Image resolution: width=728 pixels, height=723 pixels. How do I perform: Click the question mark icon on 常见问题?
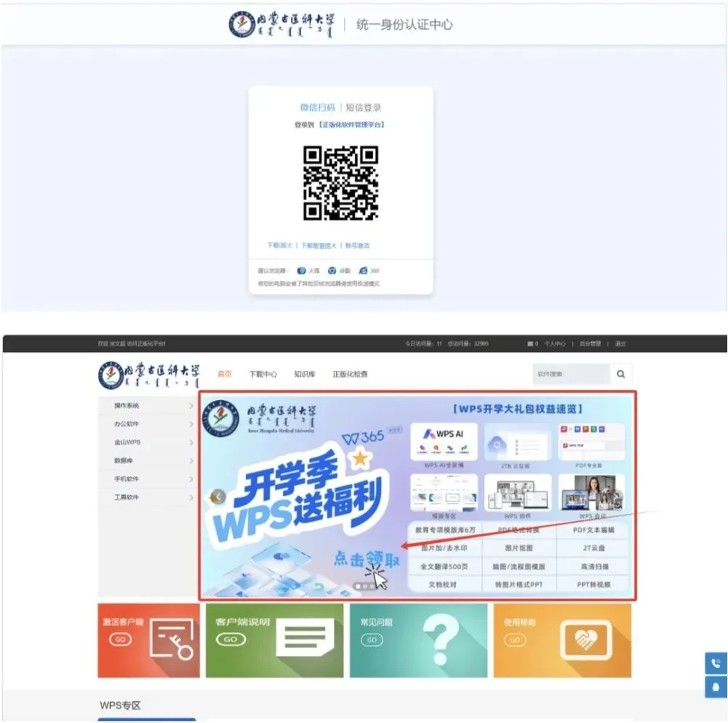point(441,640)
